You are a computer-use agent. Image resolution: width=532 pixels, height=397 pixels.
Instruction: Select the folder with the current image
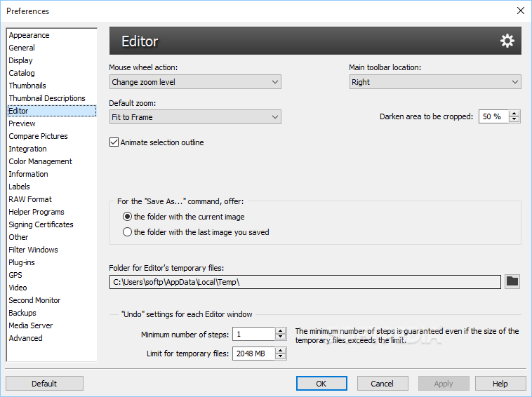click(127, 216)
